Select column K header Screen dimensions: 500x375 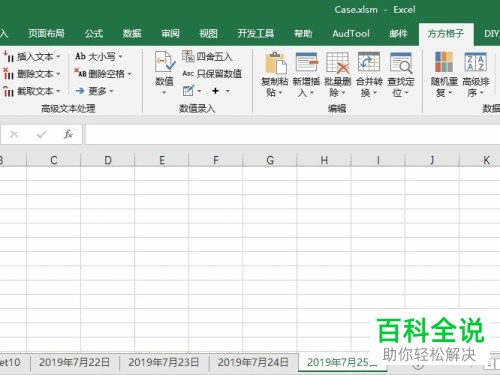(480, 160)
